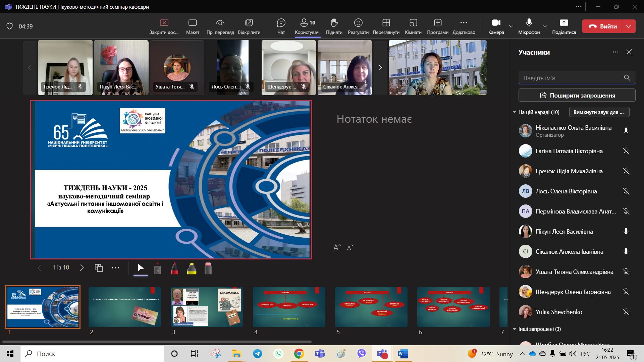The image size is (644, 362).
Task: Open the Додатково more options menu
Action: click(x=464, y=26)
